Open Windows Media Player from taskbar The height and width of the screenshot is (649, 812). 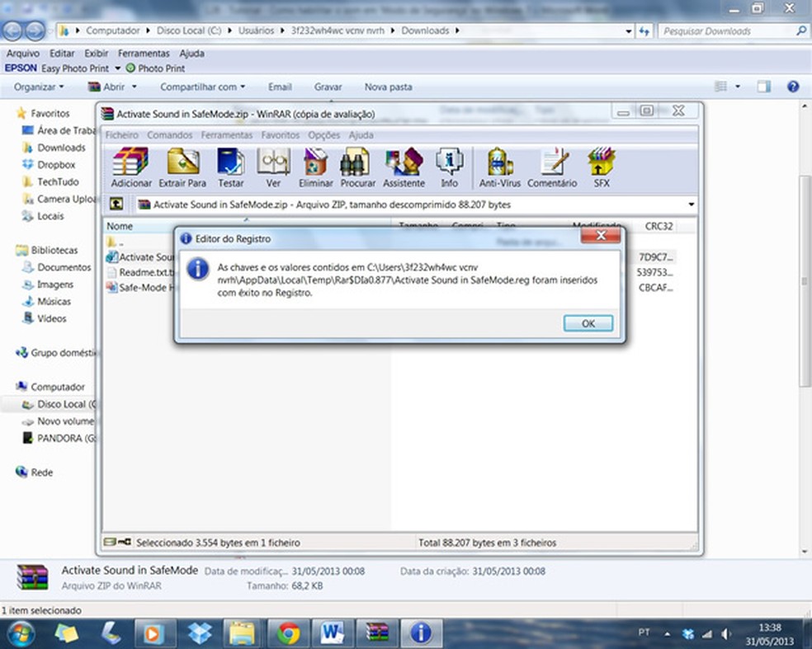pyautogui.click(x=153, y=633)
